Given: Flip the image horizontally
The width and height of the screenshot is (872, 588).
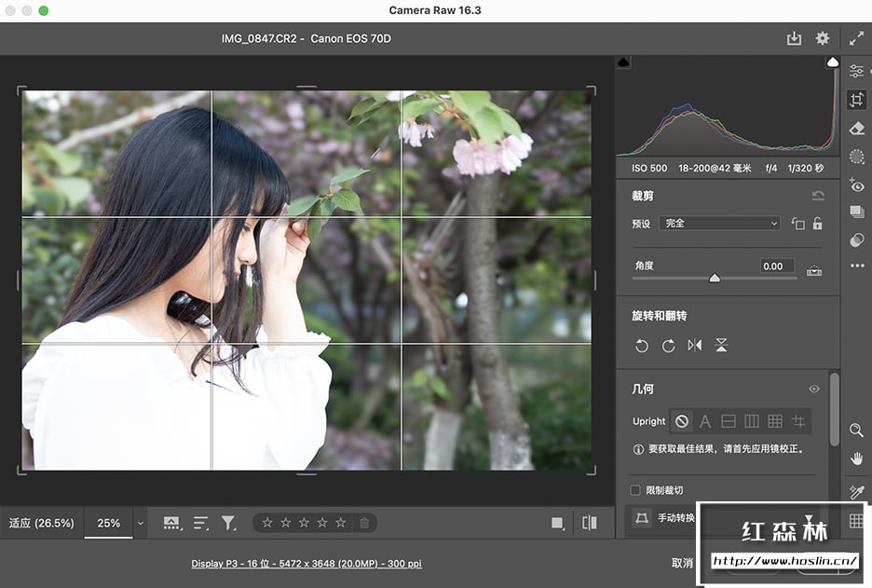Looking at the screenshot, I should tap(695, 346).
